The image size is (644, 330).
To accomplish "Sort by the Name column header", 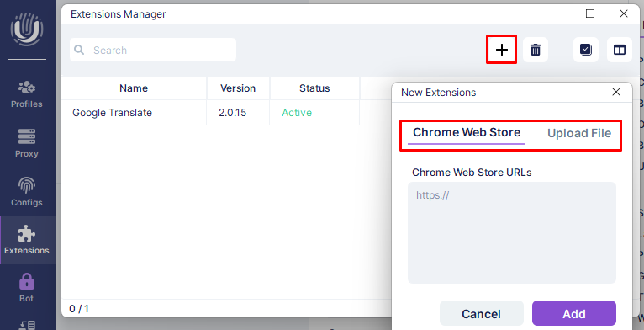I will coord(134,88).
